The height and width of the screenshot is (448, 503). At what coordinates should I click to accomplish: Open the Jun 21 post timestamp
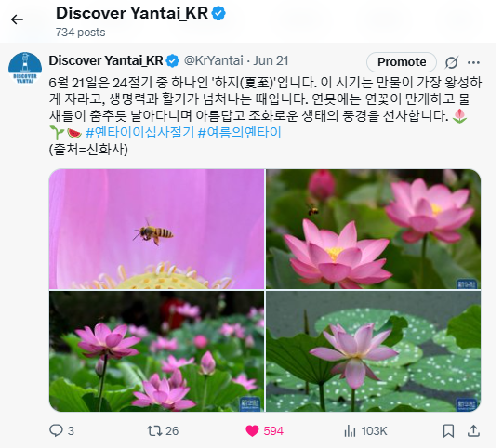tap(271, 60)
